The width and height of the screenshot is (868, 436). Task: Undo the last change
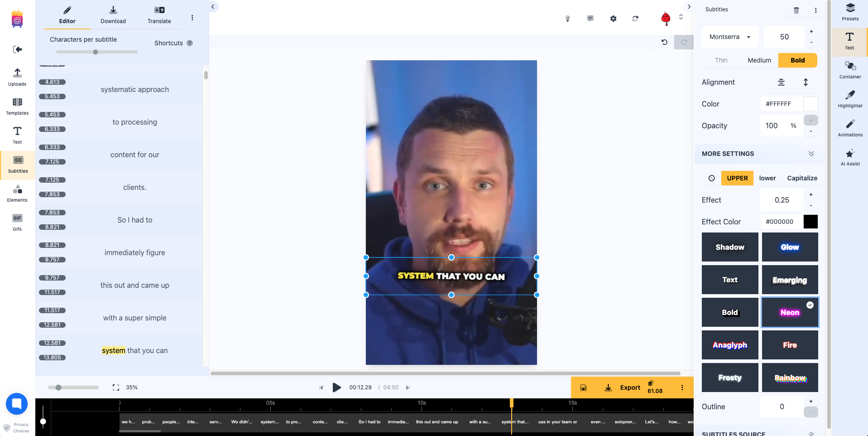(664, 42)
